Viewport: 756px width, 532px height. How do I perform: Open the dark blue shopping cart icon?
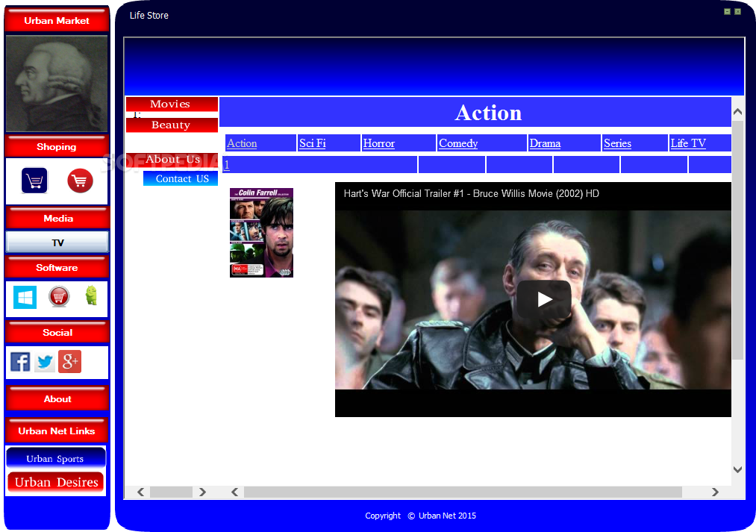(34, 181)
